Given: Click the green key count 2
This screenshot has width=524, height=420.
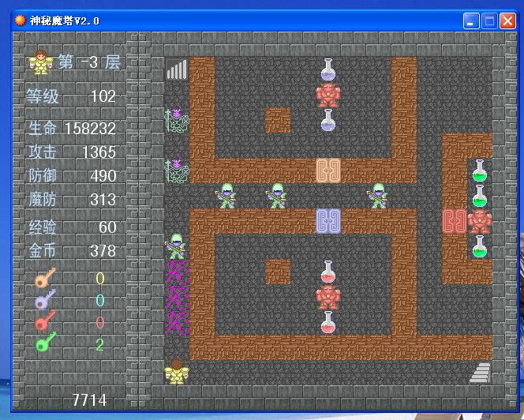Looking at the screenshot, I should (x=99, y=344).
